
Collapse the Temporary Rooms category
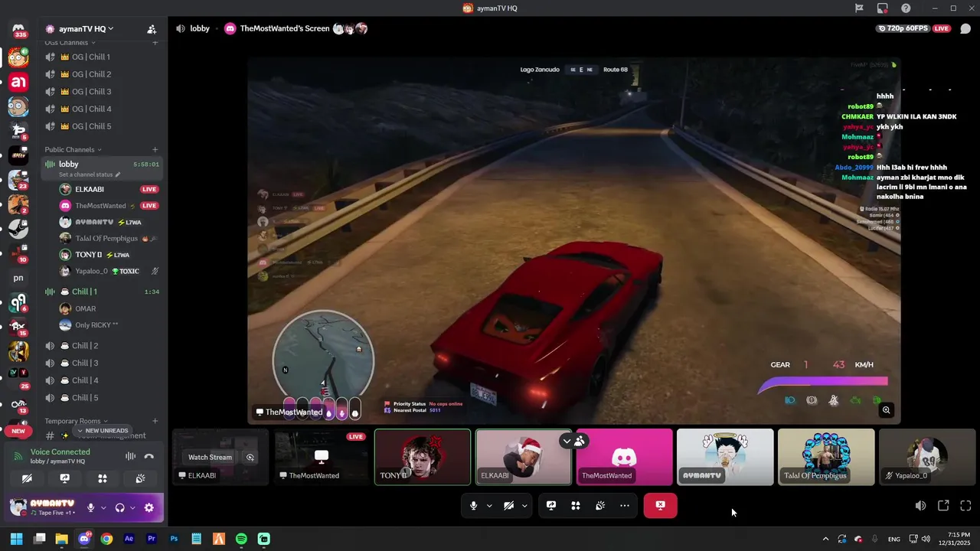coord(76,421)
